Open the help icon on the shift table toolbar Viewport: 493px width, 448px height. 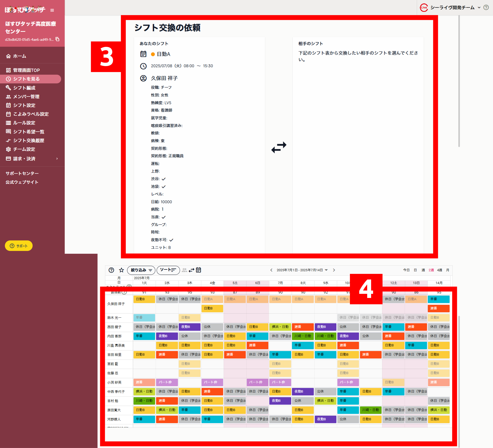point(112,270)
